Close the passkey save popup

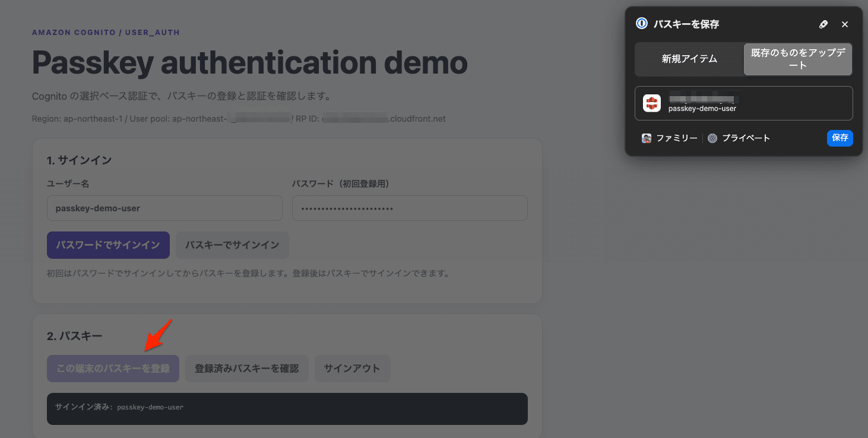pyautogui.click(x=845, y=24)
